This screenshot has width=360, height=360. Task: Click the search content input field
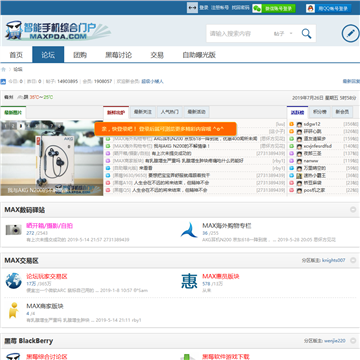point(238,34)
